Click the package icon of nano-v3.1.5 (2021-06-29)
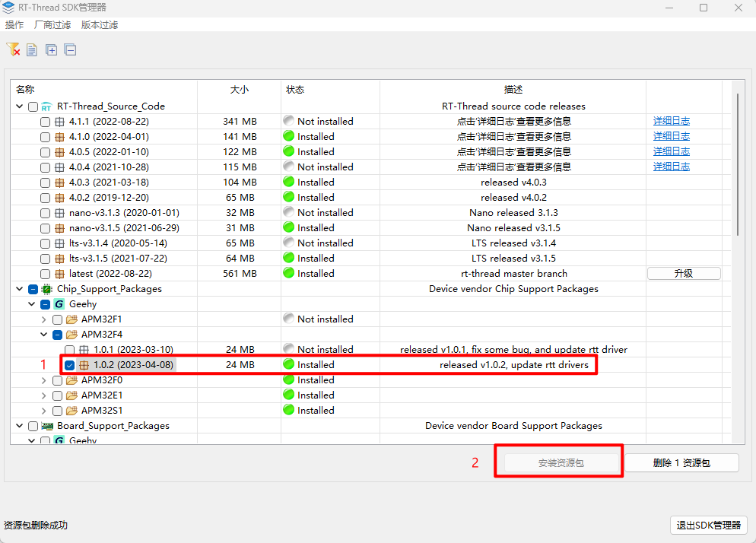This screenshot has width=756, height=543. coord(60,228)
